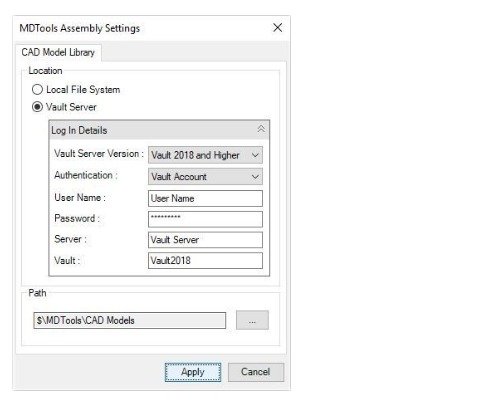This screenshot has height=404, width=490.
Task: Switch to the CAD Model Library tab
Action: (x=58, y=52)
